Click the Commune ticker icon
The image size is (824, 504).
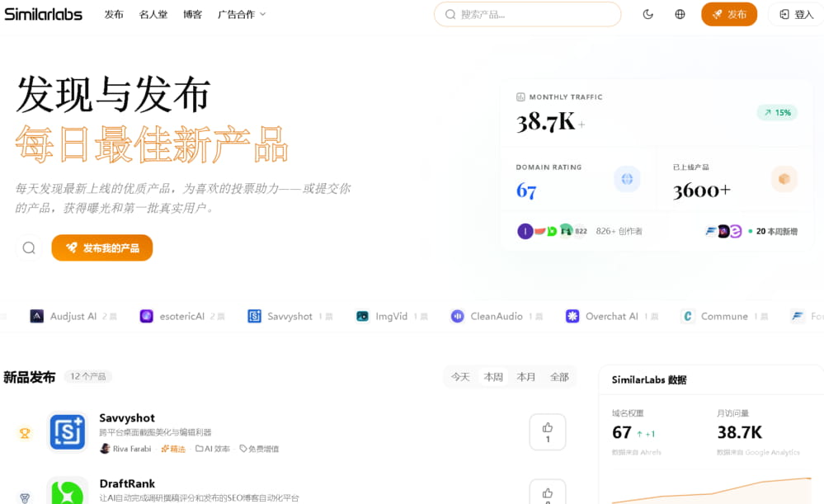point(688,317)
